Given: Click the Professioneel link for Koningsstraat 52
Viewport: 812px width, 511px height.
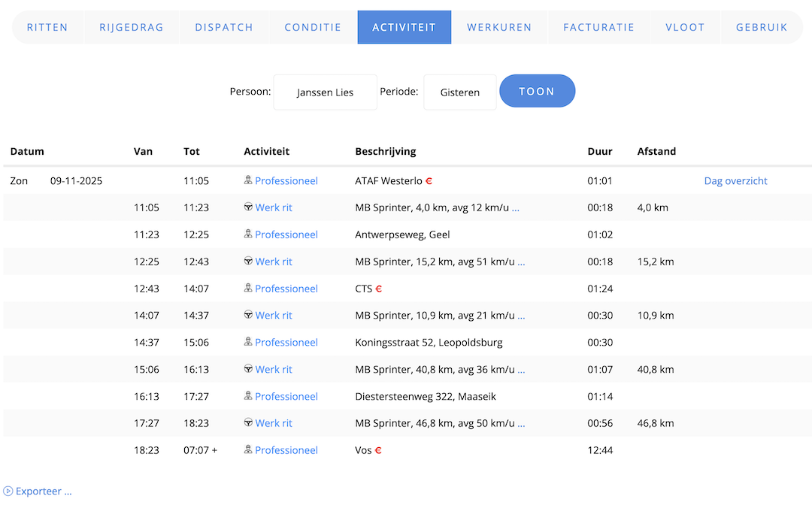Looking at the screenshot, I should coord(286,343).
